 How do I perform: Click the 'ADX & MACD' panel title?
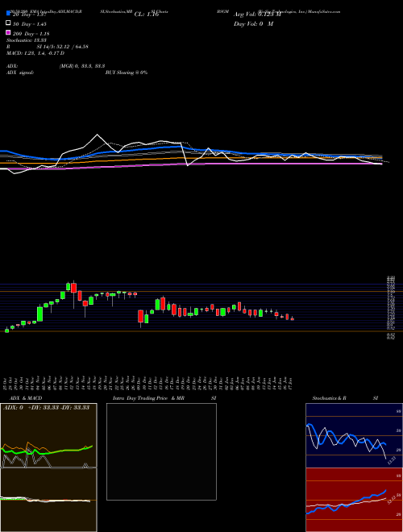26,398
